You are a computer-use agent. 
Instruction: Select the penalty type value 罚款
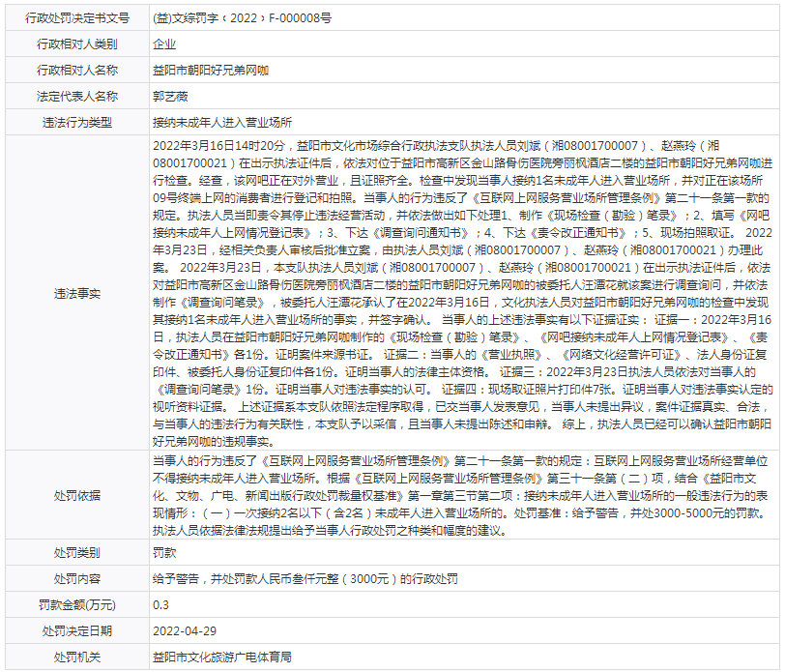(164, 553)
